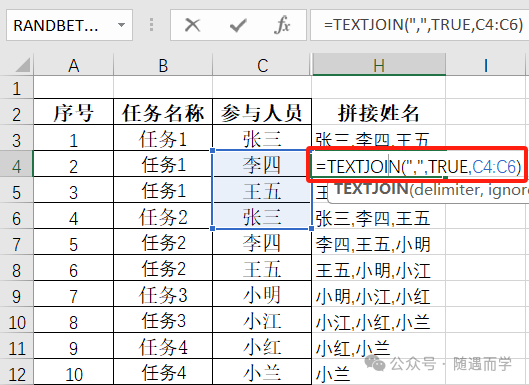Click the 序号 header cell
The width and height of the screenshot is (529, 385).
pyautogui.click(x=74, y=112)
